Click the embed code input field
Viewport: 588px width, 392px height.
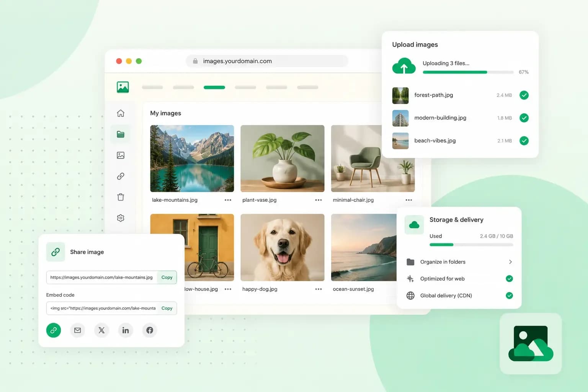pos(102,308)
